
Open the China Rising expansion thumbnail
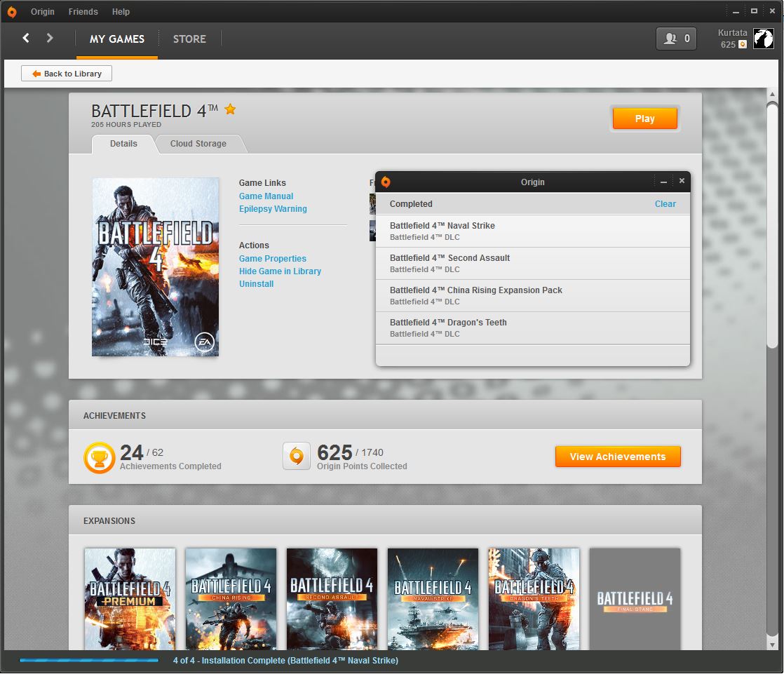[231, 599]
